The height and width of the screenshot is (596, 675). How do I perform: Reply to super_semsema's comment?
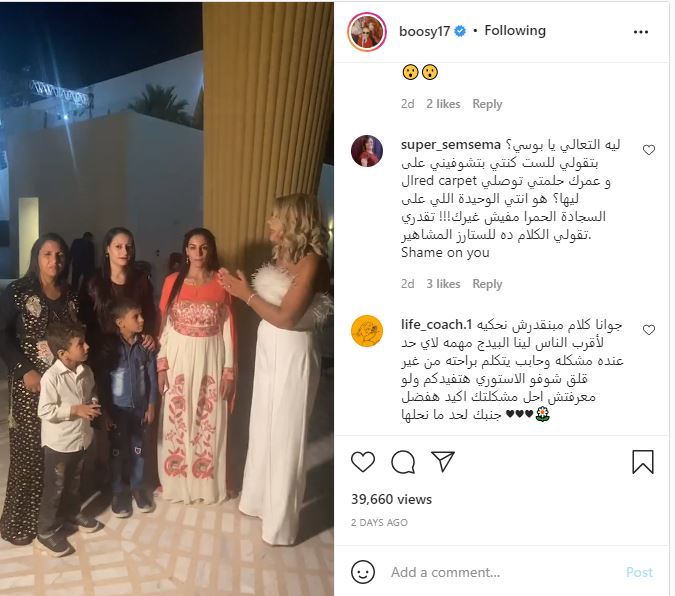[x=487, y=284]
